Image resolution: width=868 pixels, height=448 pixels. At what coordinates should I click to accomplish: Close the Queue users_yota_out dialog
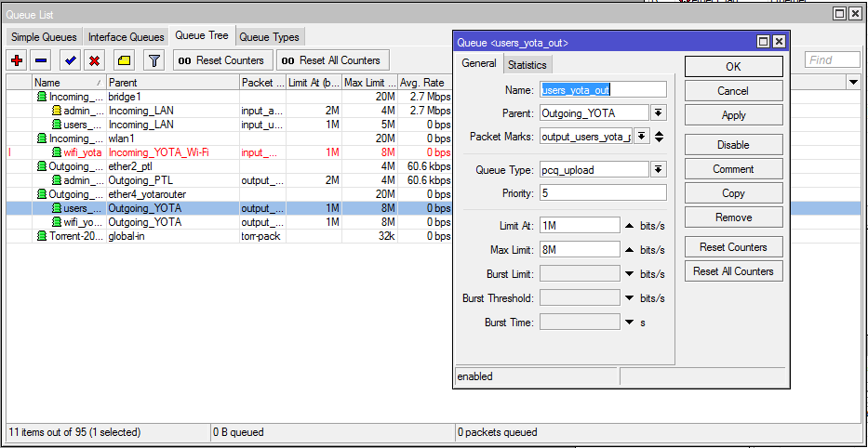coord(779,42)
